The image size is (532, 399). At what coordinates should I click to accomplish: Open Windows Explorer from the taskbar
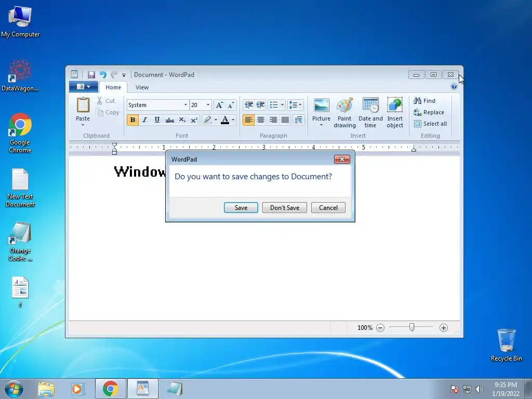46,389
